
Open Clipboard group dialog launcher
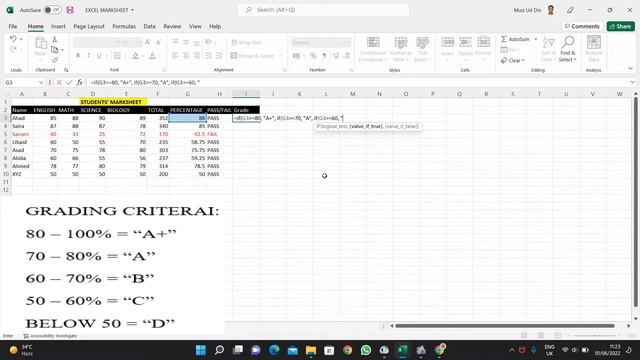coord(66,70)
